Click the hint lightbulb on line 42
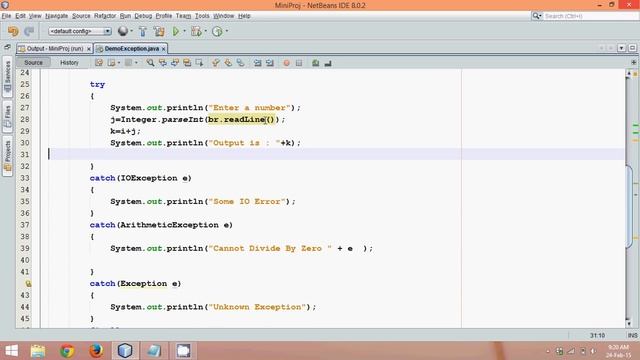Screen dimensions: 640x360 tap(28, 283)
